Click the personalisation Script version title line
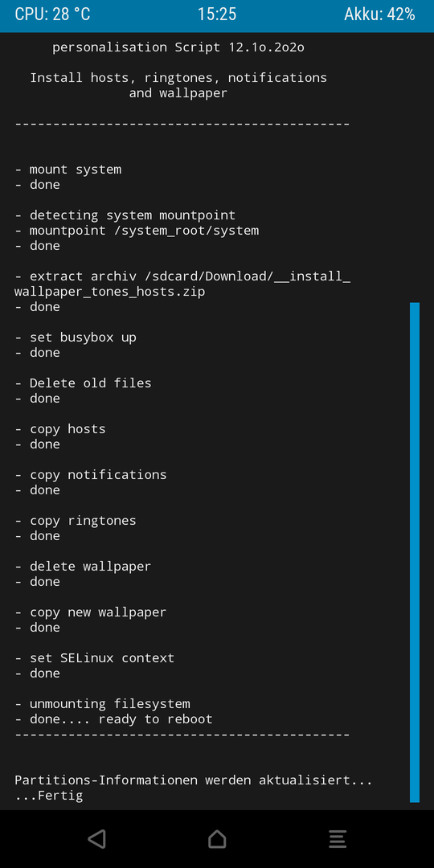434x868 pixels. pyautogui.click(x=178, y=47)
